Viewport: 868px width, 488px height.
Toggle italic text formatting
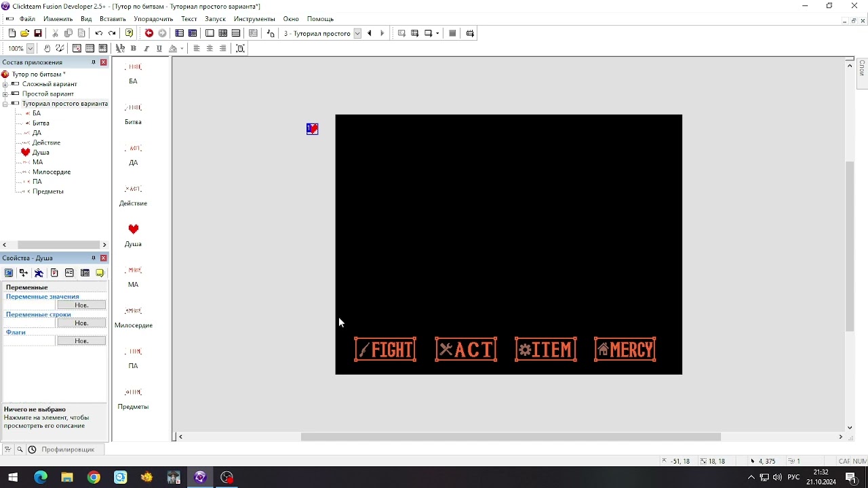tap(146, 48)
